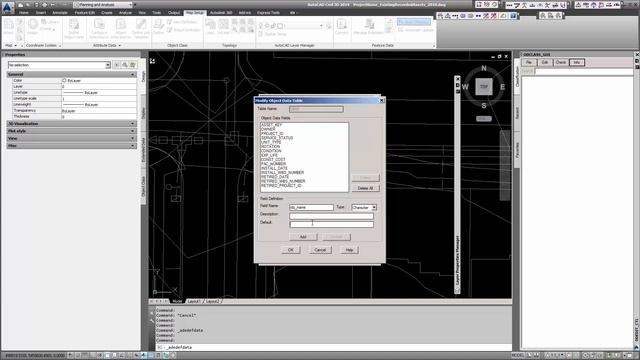
Task: Click the Attach Data Source icon
Action: (x=120, y=29)
